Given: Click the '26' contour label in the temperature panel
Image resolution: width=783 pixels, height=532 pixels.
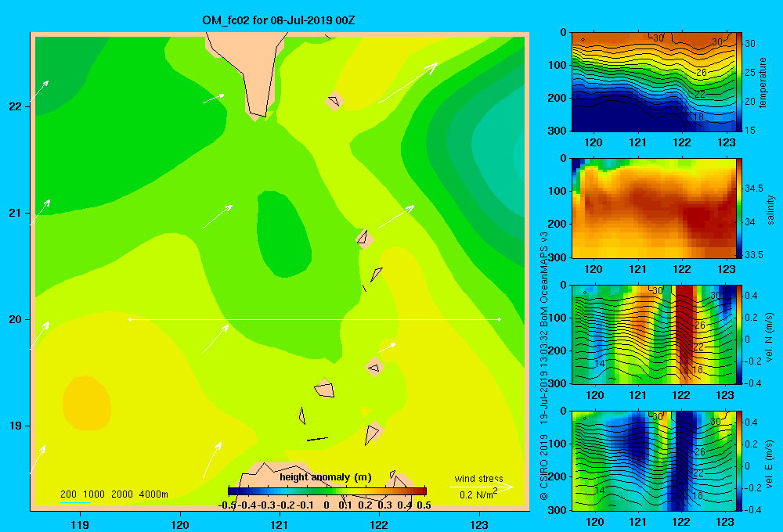Looking at the screenshot, I should (702, 72).
